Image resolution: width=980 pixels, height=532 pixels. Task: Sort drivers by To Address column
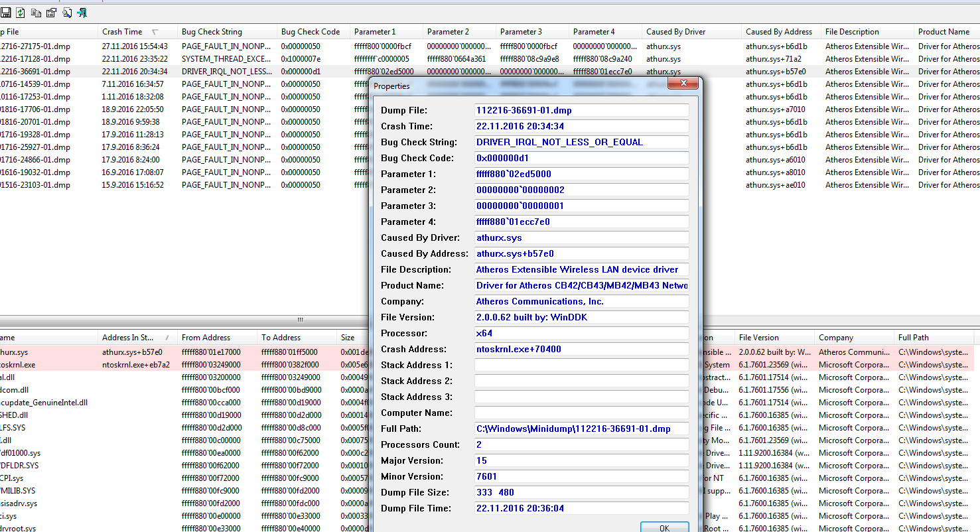(x=297, y=338)
